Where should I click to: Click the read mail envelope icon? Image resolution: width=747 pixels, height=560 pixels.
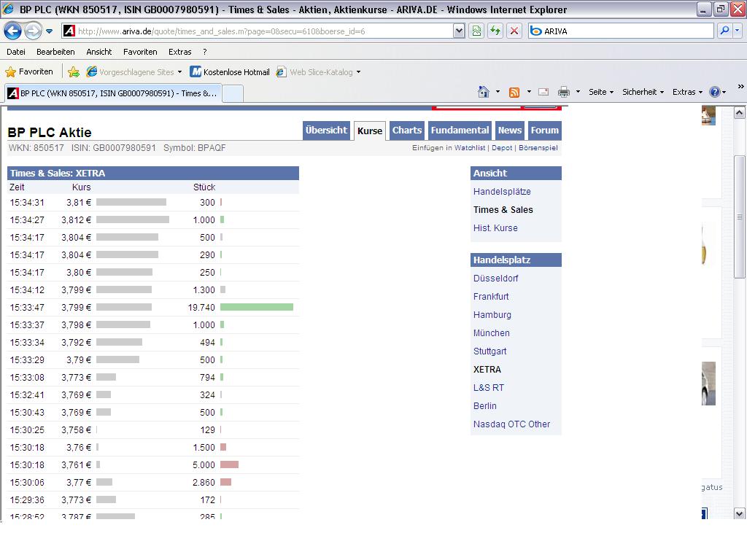(x=543, y=93)
